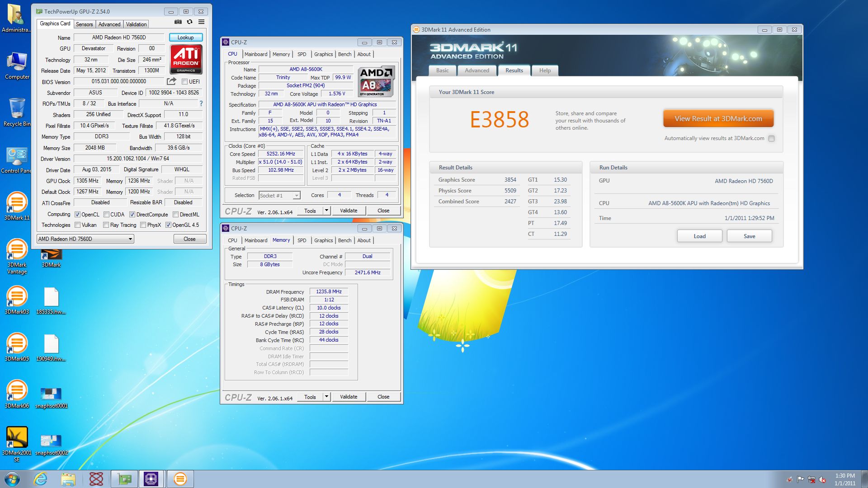Click the Multiplier value field in CPU-Z
This screenshot has width=868, height=488.
click(x=280, y=162)
